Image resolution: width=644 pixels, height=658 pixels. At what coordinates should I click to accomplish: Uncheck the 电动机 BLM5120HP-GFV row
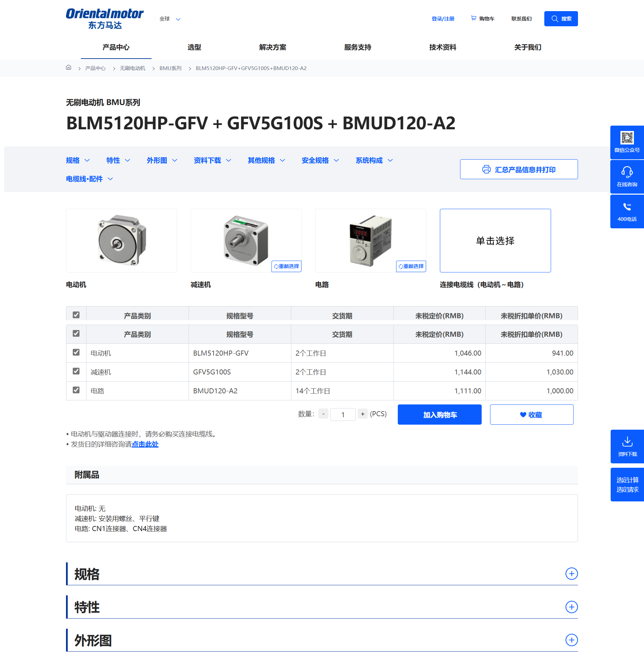coord(76,353)
